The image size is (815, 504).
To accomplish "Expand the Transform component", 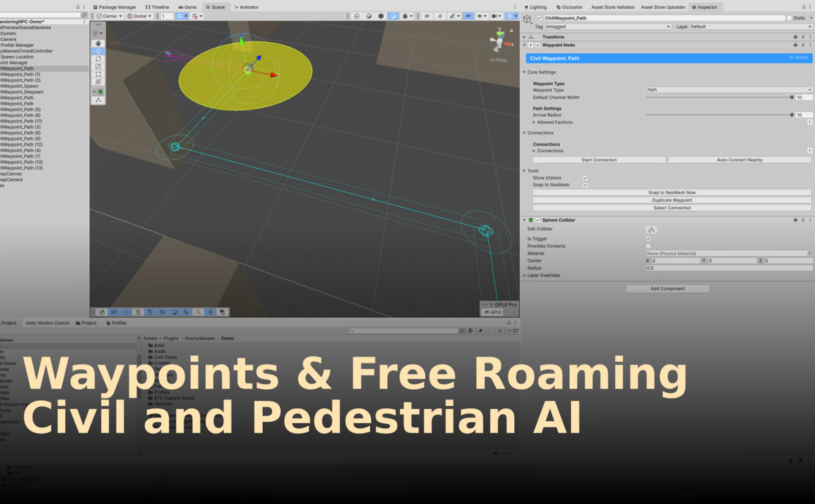I will click(524, 37).
